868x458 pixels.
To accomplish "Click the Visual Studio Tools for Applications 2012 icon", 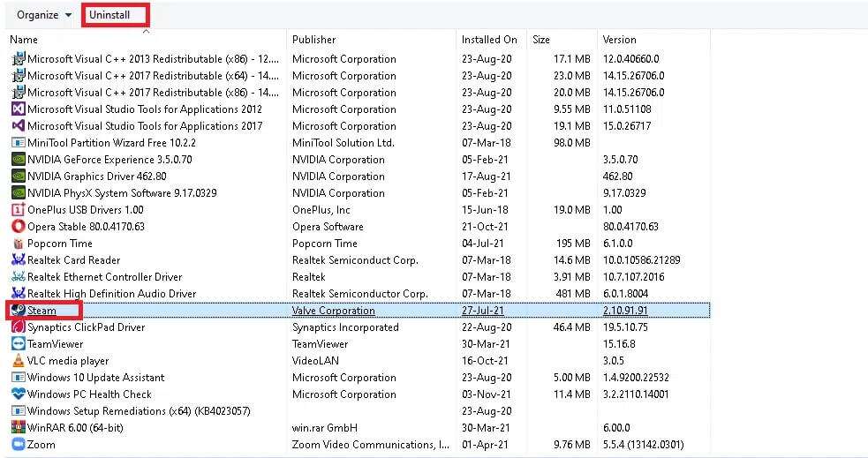I will pos(19,109).
